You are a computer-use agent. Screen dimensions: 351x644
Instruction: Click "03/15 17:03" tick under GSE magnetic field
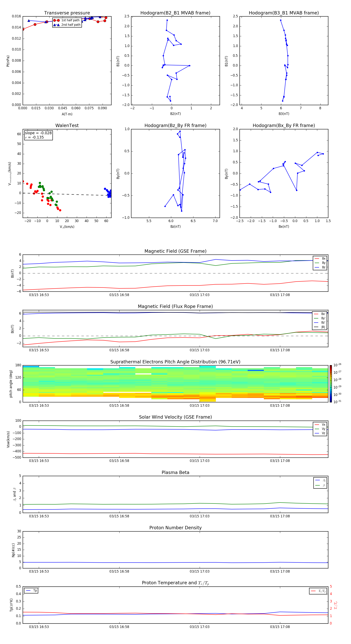pyautogui.click(x=199, y=295)
